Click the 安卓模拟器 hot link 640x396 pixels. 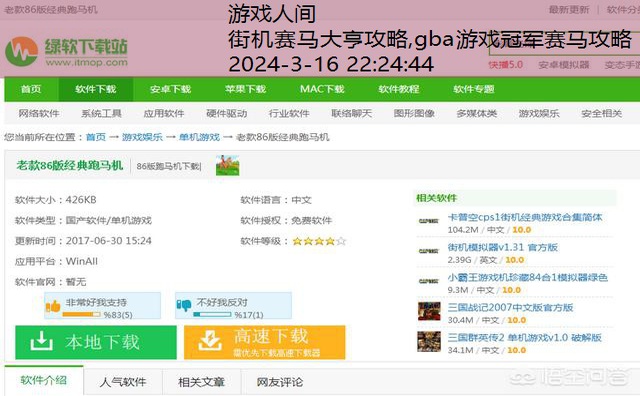[564, 65]
